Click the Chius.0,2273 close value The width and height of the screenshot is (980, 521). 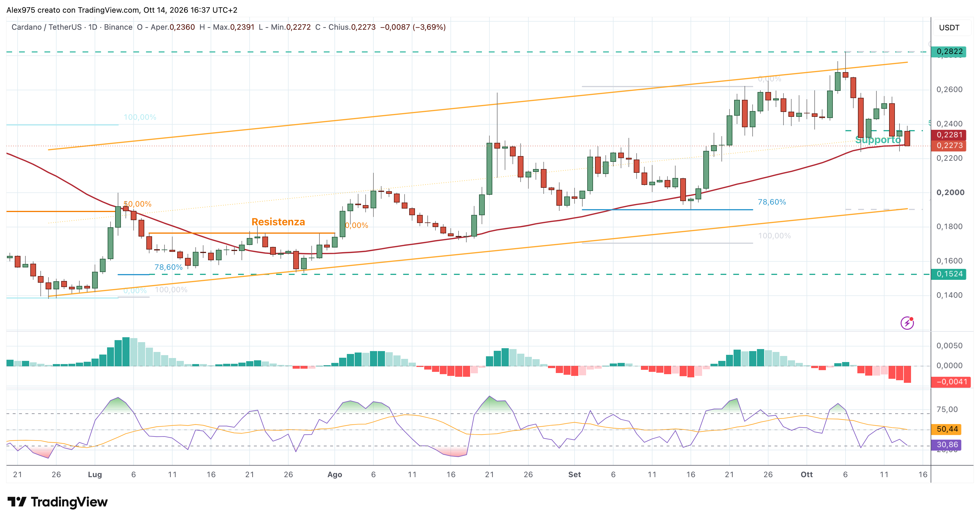pyautogui.click(x=345, y=27)
